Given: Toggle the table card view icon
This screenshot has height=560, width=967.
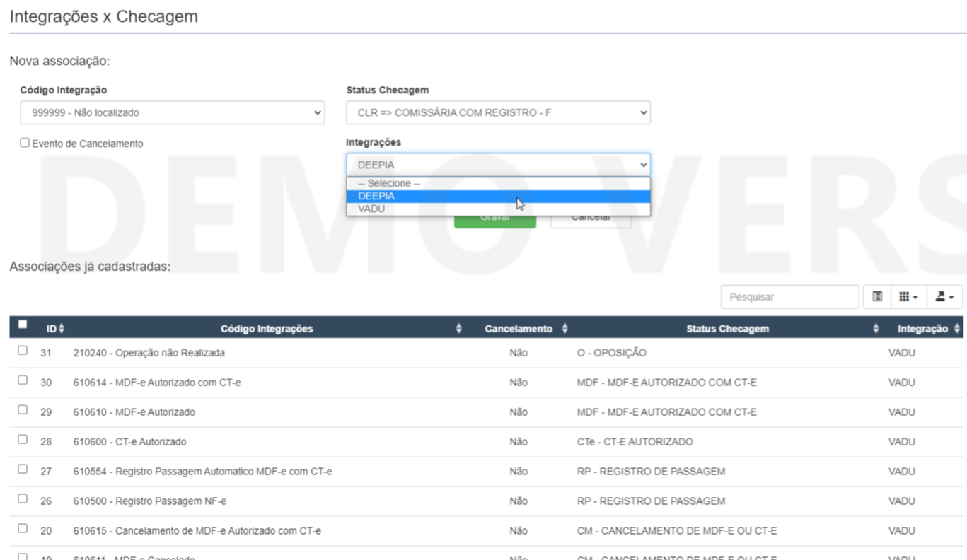Looking at the screenshot, I should tap(877, 297).
